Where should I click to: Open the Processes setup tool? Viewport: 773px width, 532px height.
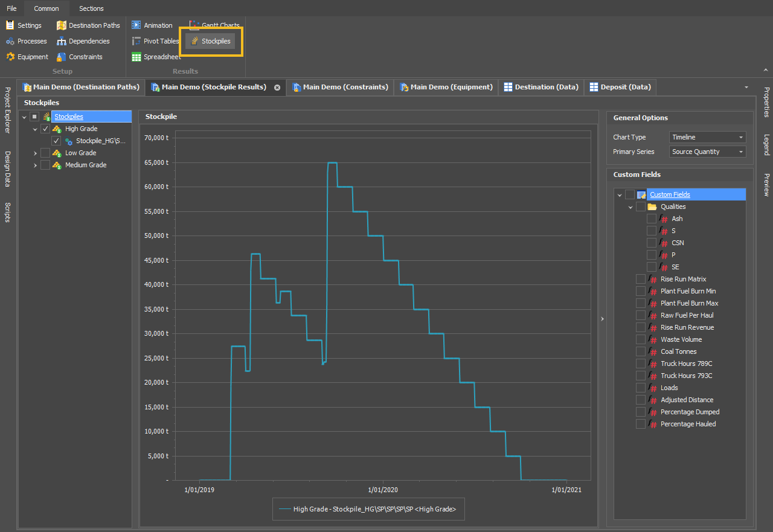point(27,41)
